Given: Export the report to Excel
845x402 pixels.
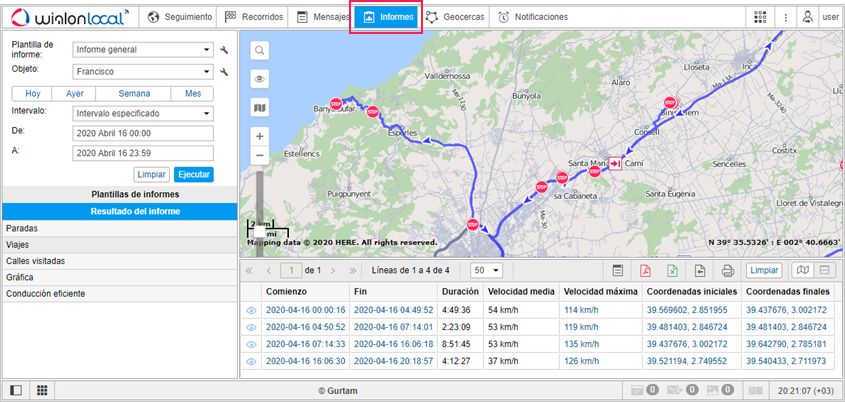Looking at the screenshot, I should [x=673, y=270].
